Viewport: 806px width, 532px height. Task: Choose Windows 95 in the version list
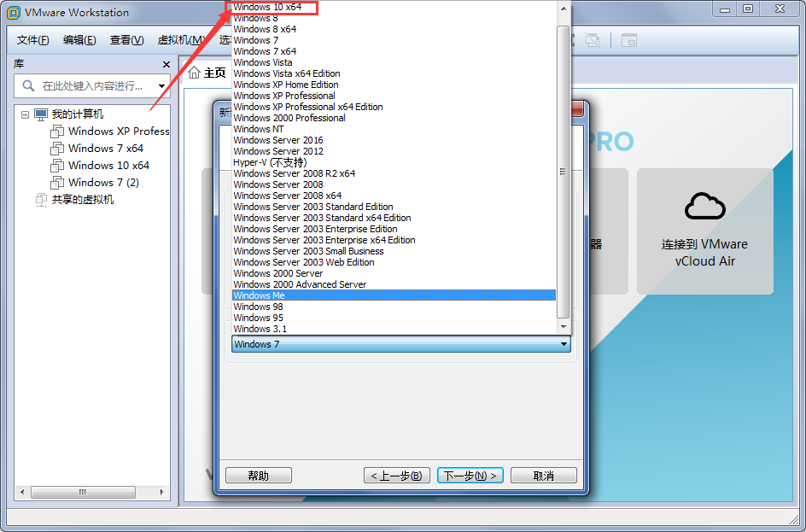[394, 318]
